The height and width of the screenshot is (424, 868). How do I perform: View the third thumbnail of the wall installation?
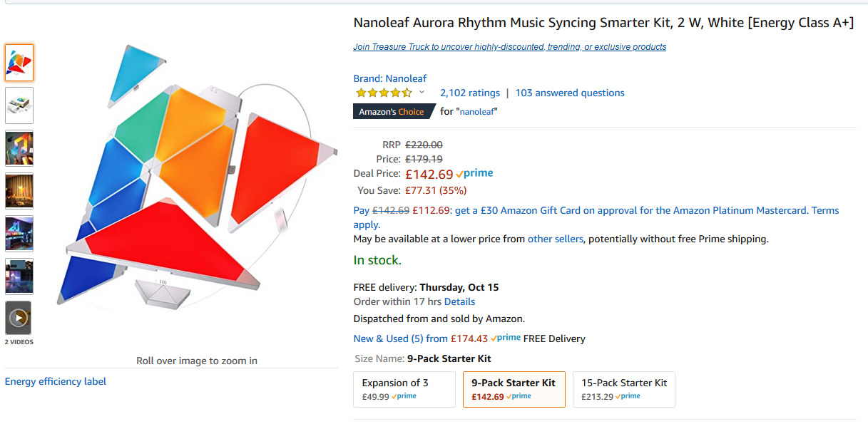pos(19,148)
